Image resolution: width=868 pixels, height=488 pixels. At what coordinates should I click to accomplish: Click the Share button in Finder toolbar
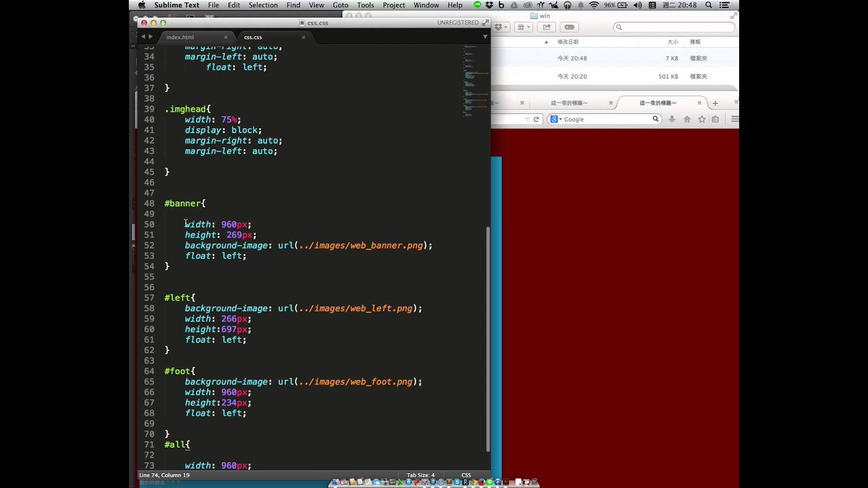click(547, 27)
